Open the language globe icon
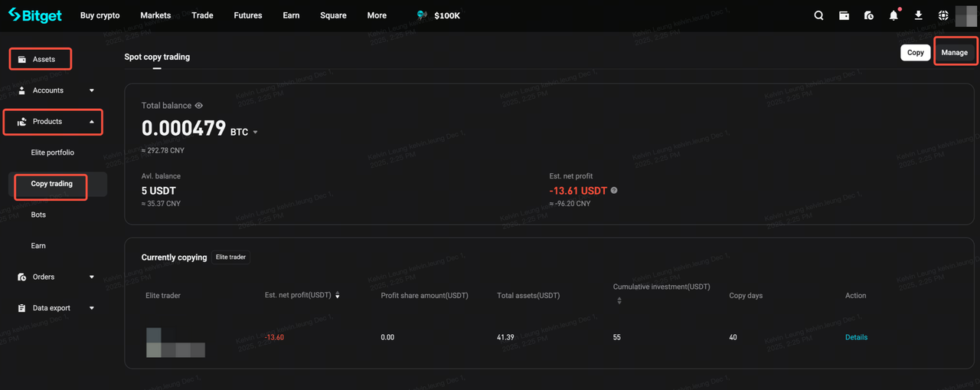980x390 pixels. pyautogui.click(x=942, y=15)
